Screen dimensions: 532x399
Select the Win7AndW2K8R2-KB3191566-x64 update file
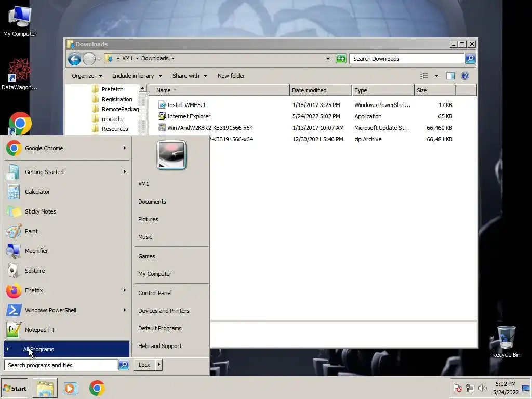(x=210, y=128)
